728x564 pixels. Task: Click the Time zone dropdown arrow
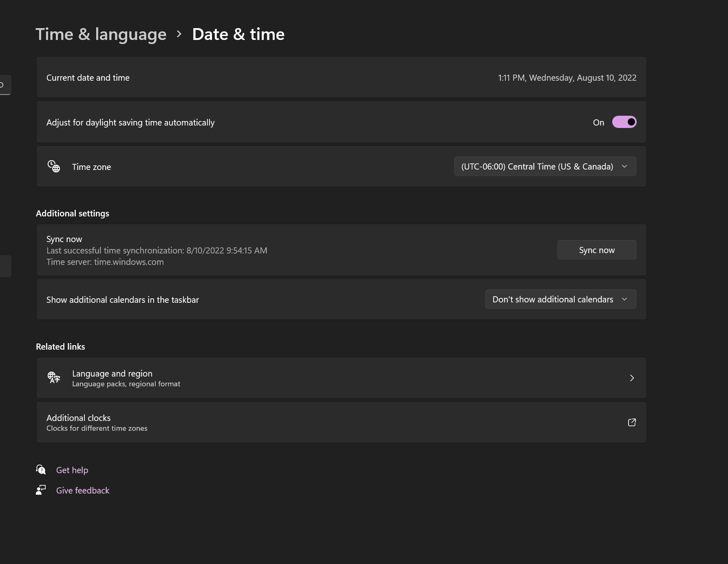point(624,166)
